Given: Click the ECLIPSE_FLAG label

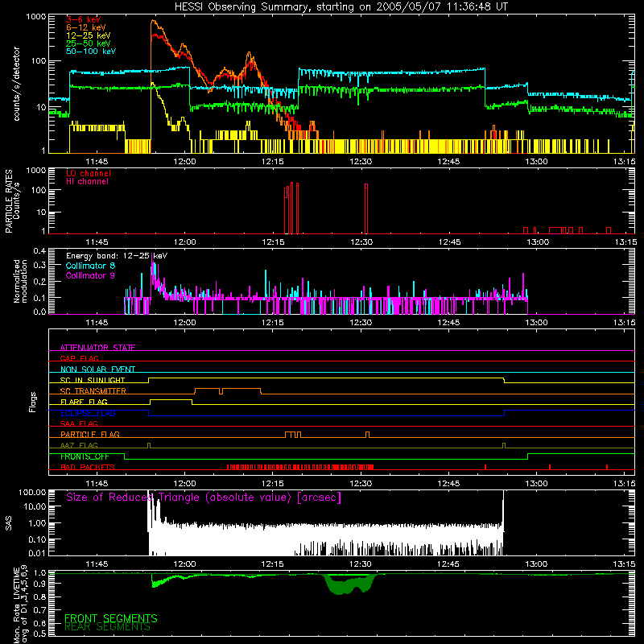Looking at the screenshot, I should coord(88,413).
